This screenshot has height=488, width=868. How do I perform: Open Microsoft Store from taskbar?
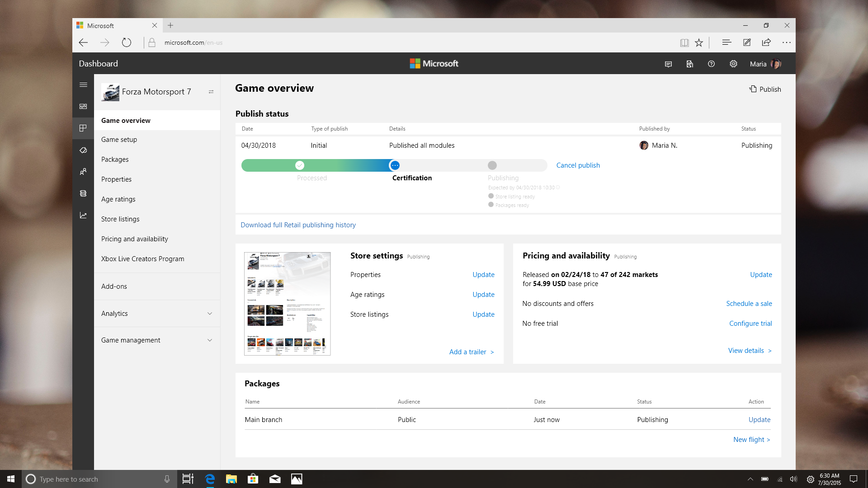[253, 479]
